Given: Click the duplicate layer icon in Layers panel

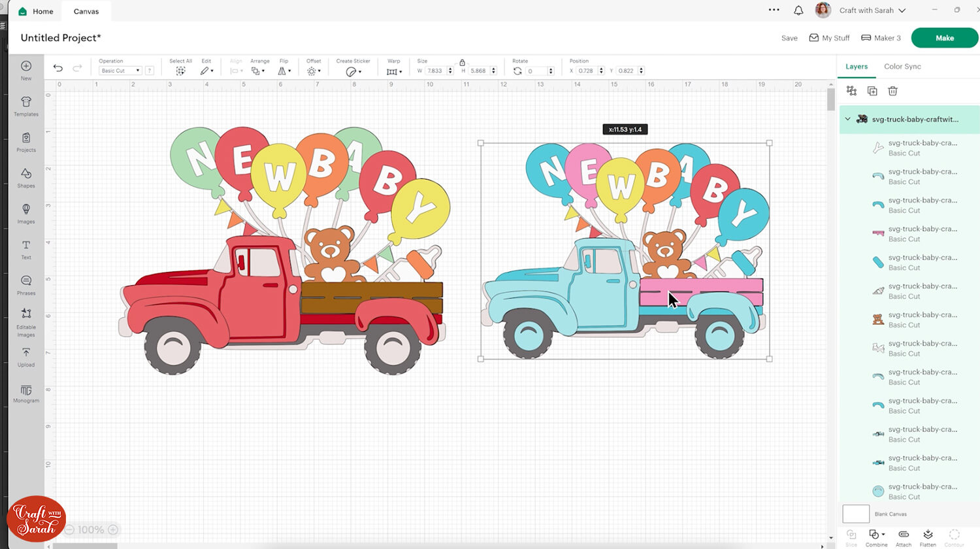Looking at the screenshot, I should pos(872,91).
